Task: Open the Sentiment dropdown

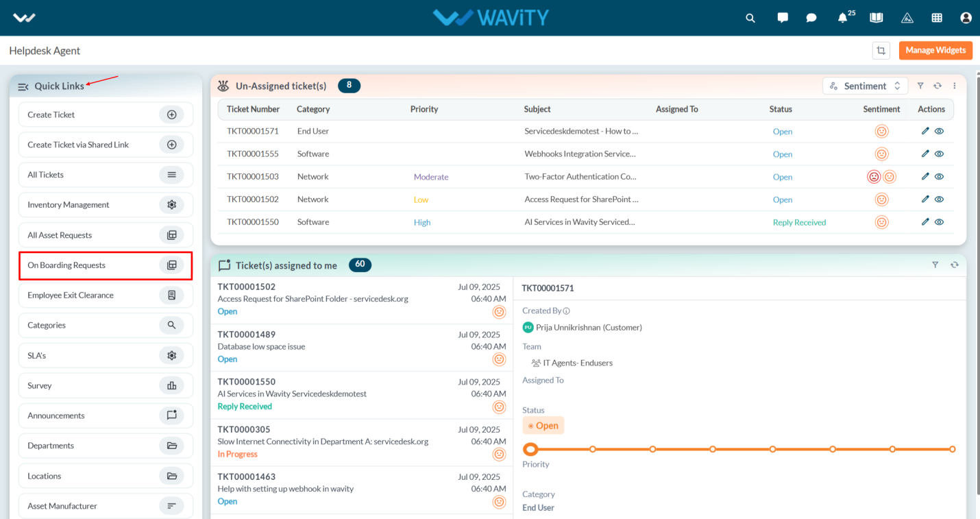Action: [x=865, y=86]
